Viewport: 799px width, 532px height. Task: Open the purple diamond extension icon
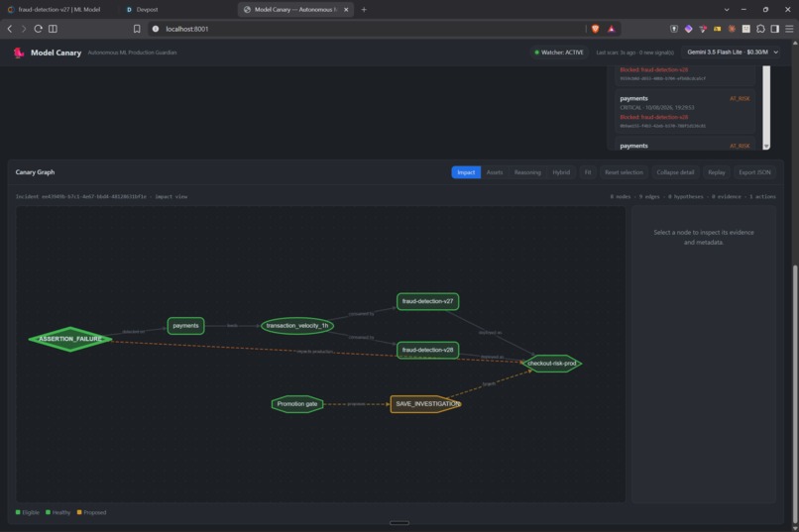point(688,29)
